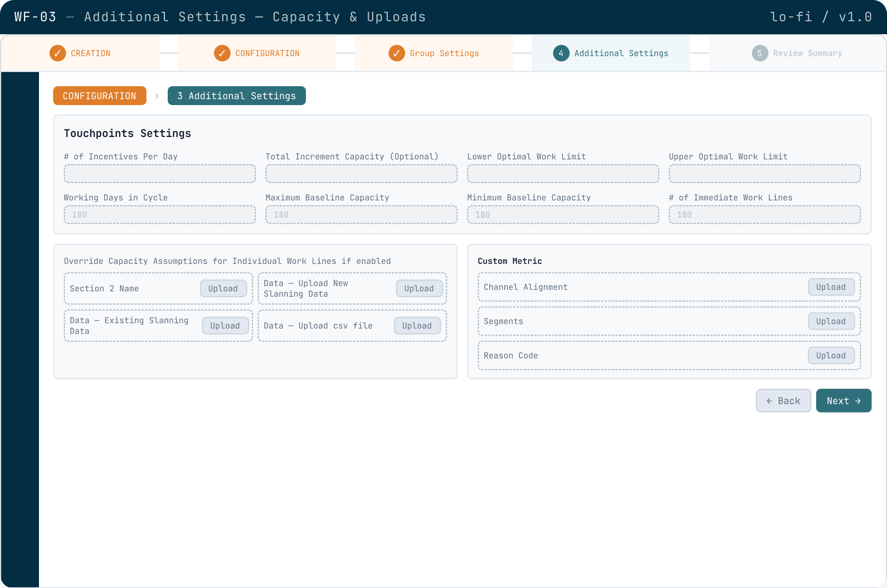Click the Custom Metric heading
This screenshot has width=887, height=588.
pyautogui.click(x=510, y=261)
